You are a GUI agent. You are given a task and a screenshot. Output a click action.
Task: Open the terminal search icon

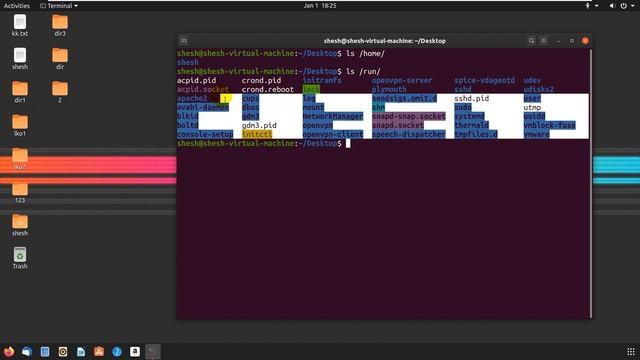pos(531,41)
